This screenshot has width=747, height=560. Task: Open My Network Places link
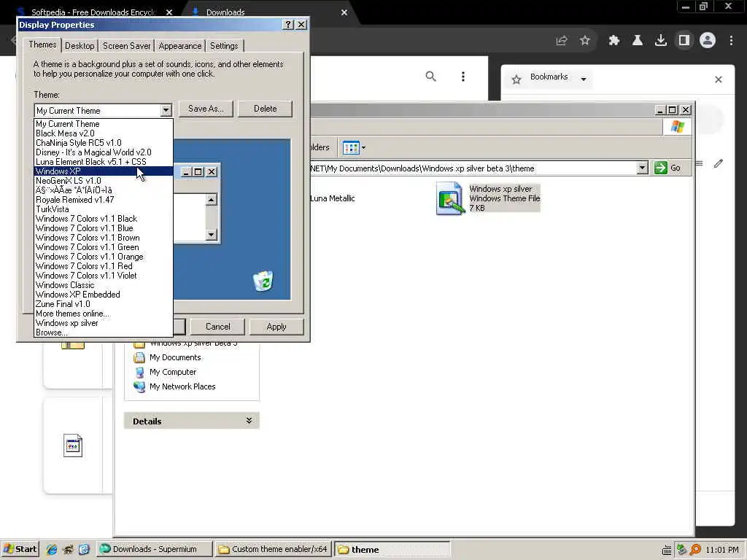[182, 386]
